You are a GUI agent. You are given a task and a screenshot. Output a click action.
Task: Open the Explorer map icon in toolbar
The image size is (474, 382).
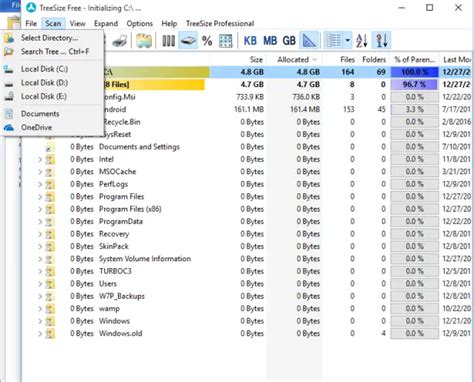tap(144, 41)
